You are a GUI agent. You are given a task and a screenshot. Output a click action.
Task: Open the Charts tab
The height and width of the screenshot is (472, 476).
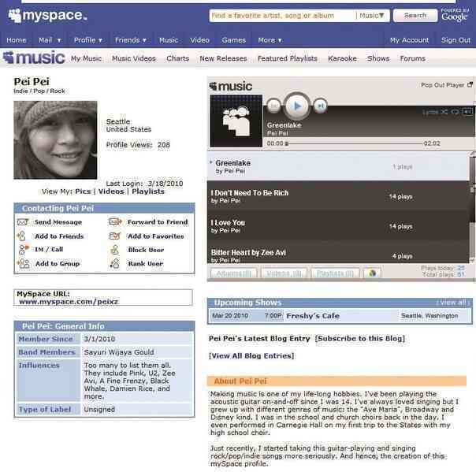pyautogui.click(x=177, y=58)
